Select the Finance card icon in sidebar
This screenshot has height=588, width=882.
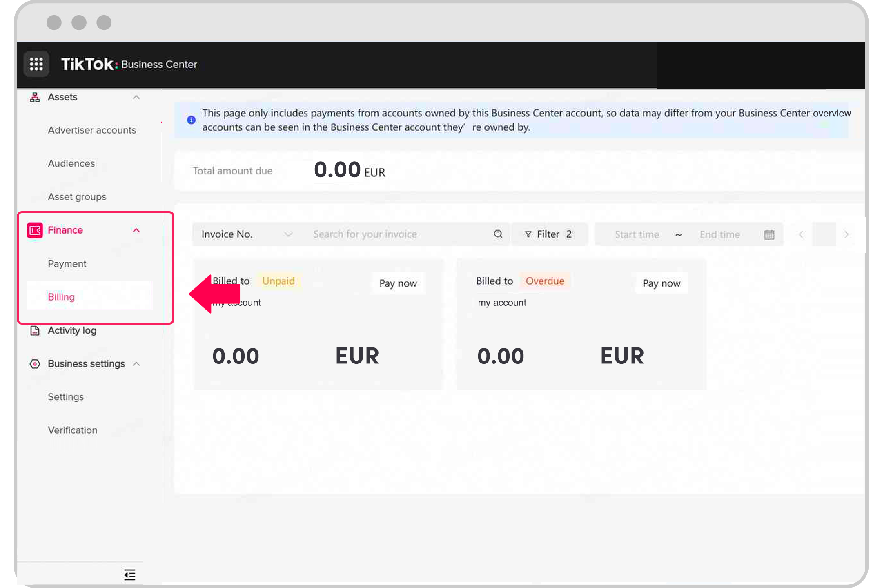[35, 230]
